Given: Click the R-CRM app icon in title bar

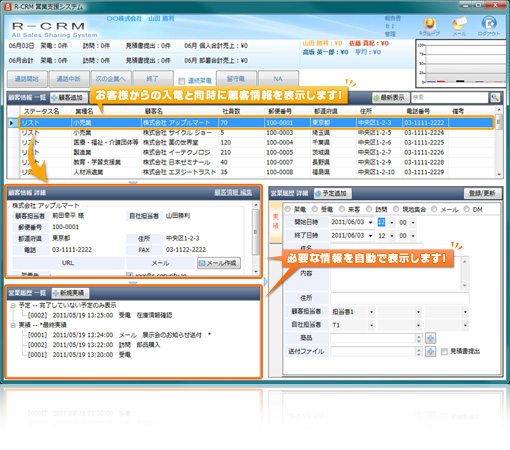Looking at the screenshot, I should pos(8,6).
